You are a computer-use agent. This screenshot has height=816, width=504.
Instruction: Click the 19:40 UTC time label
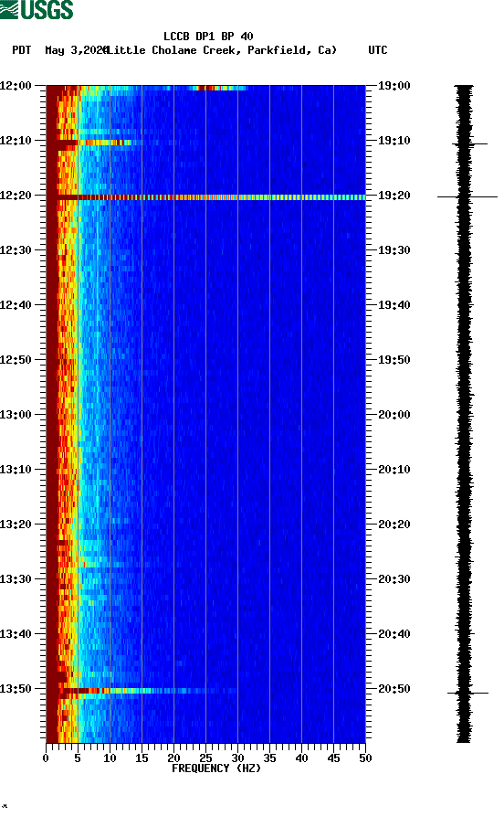(x=394, y=305)
